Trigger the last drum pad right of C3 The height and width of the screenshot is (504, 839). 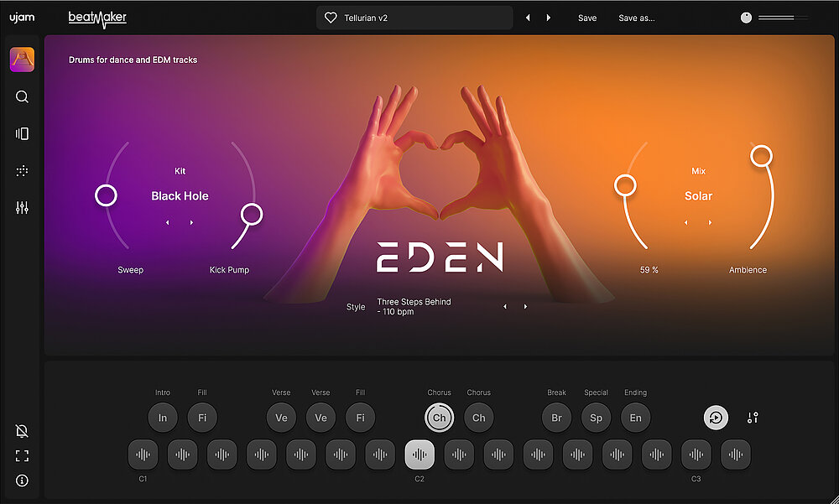point(736,455)
